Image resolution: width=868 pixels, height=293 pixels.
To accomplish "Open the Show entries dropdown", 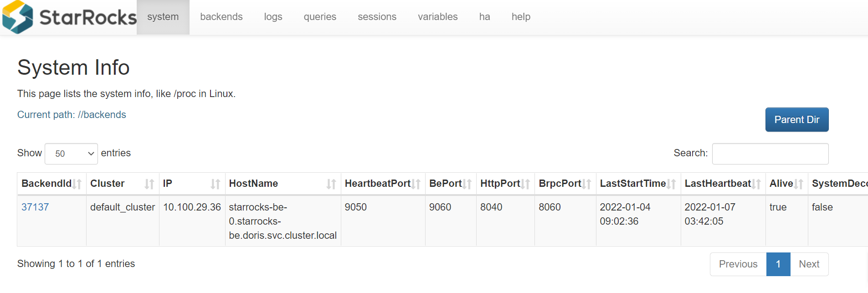I will [x=72, y=154].
